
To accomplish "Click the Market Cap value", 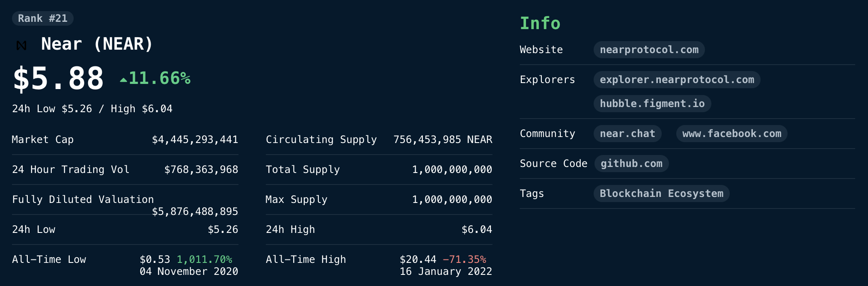I will (195, 140).
